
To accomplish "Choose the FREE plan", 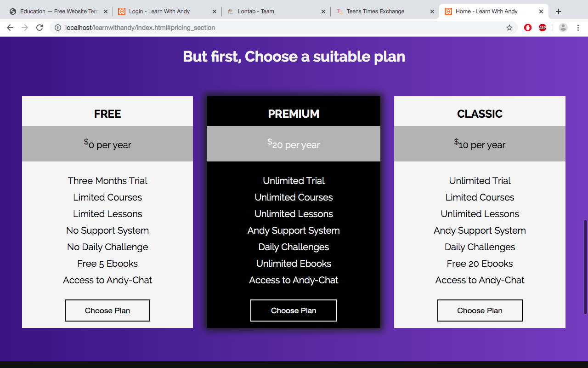I will coord(107,310).
